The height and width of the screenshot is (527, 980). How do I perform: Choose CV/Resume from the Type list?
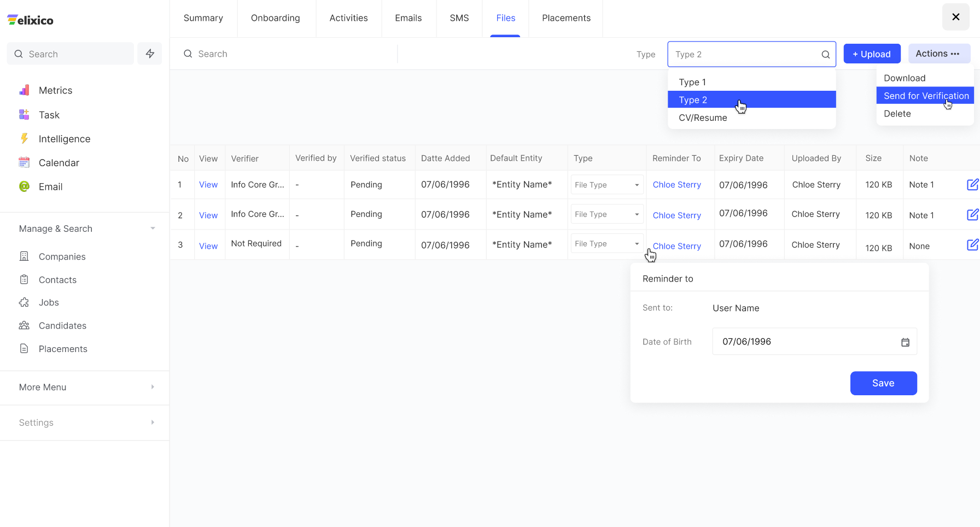click(703, 118)
